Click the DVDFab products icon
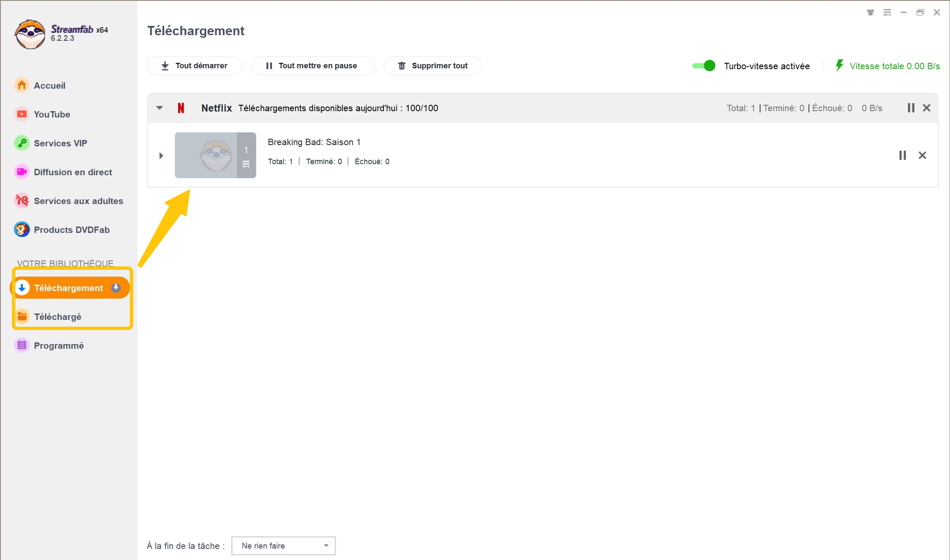Screen dimensions: 950x560 click(22, 230)
